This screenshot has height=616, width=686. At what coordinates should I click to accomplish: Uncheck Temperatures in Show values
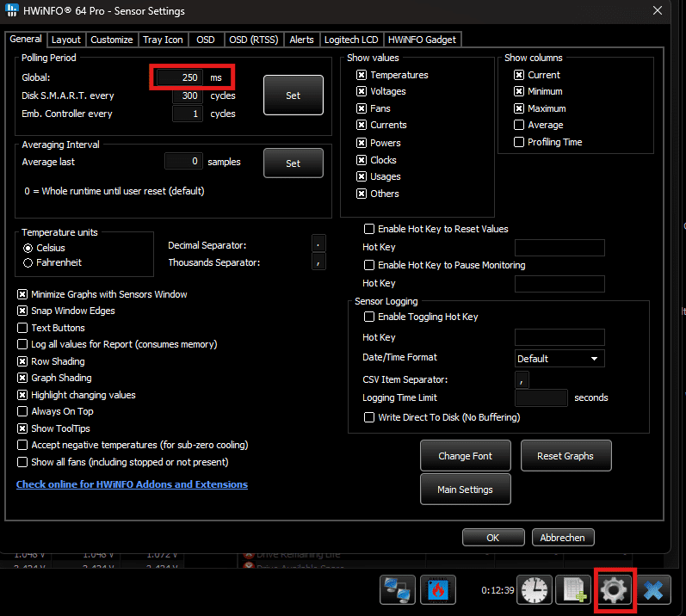(362, 75)
